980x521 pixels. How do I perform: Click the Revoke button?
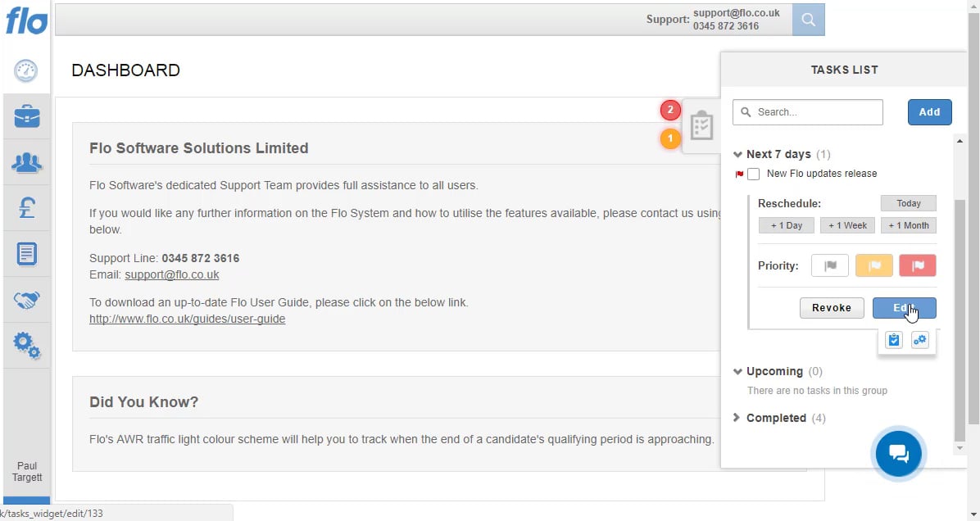pyautogui.click(x=832, y=308)
